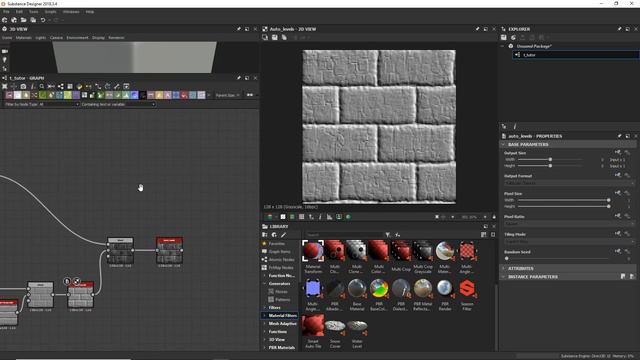Select the graph row under Unsaved Package in Explorer

[x=576, y=55]
